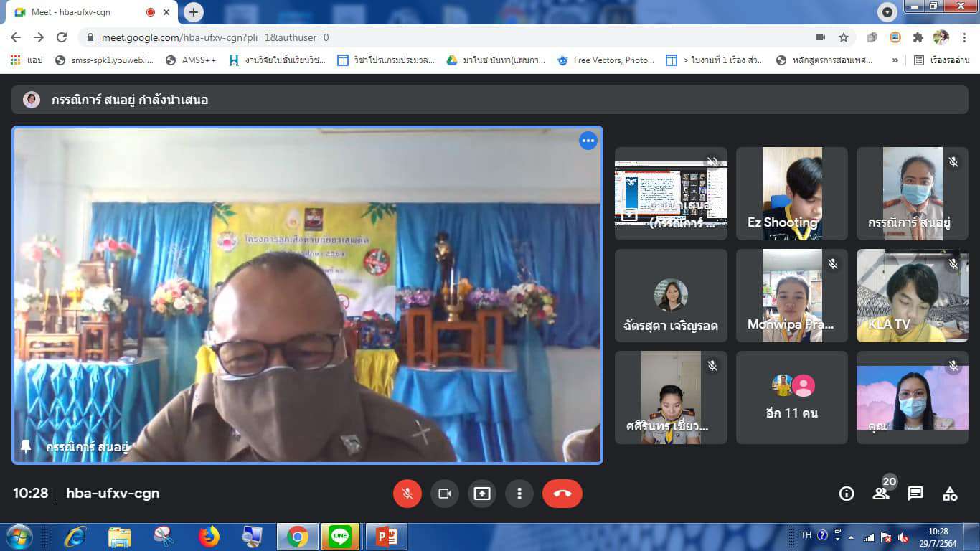This screenshot has height=551, width=980.
Task: Expand options on the main video tile
Action: (588, 141)
